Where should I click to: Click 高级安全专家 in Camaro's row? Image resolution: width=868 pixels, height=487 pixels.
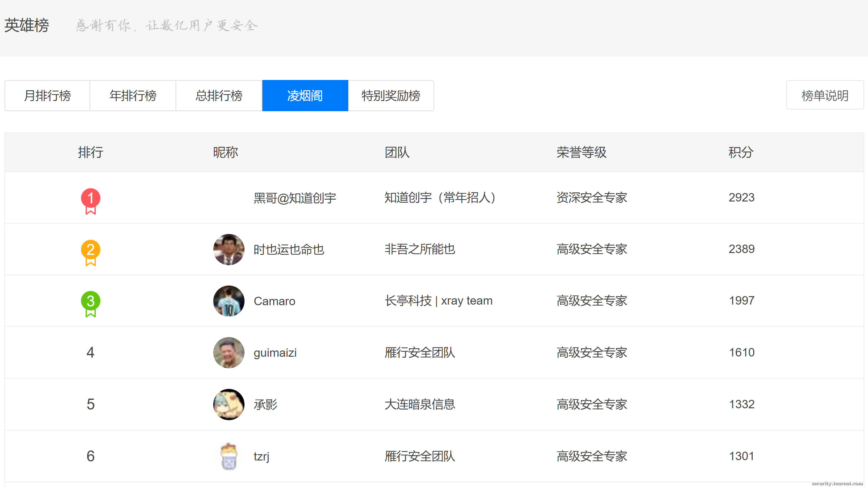pos(592,301)
